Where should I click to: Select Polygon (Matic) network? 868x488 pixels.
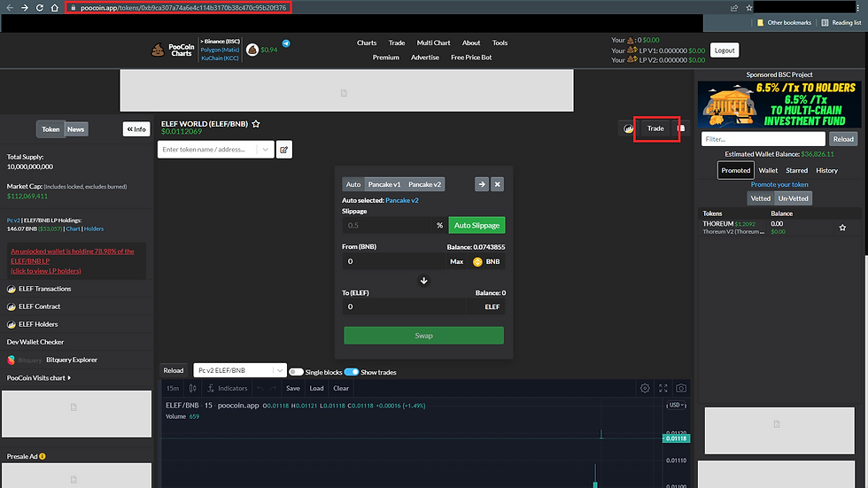(220, 50)
